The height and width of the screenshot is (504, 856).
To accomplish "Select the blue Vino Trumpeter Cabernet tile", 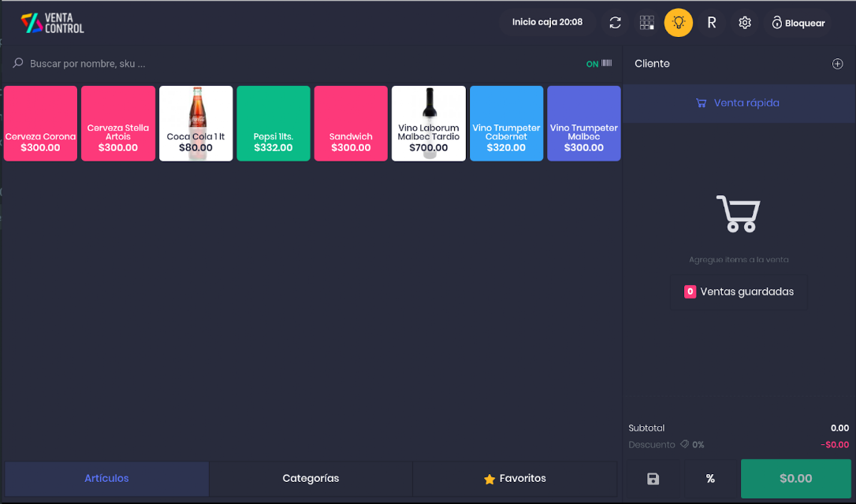I will (x=507, y=124).
